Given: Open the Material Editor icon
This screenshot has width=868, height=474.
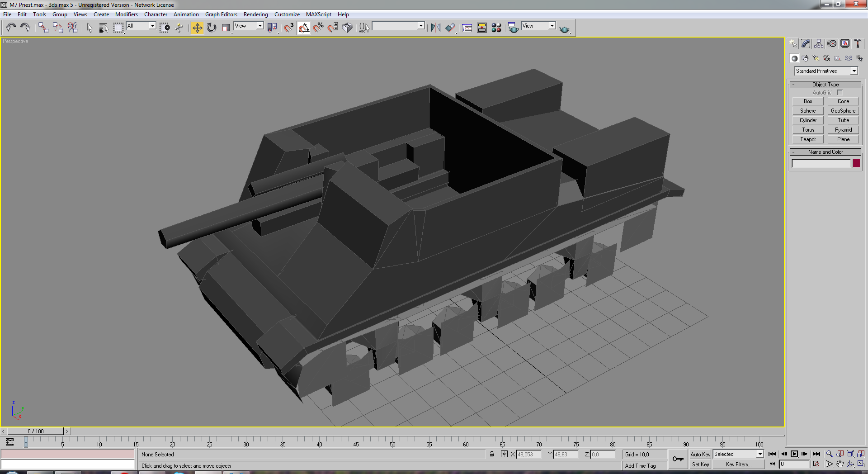Looking at the screenshot, I should [496, 28].
